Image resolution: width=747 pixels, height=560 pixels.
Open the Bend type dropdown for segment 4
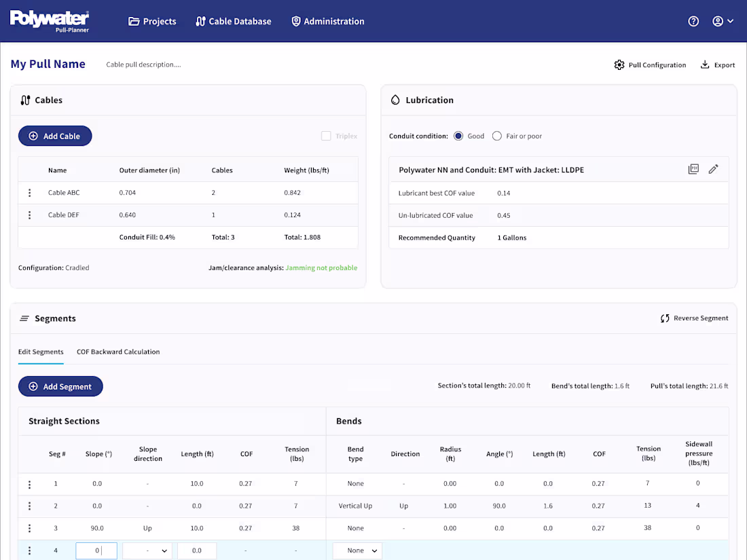click(357, 550)
